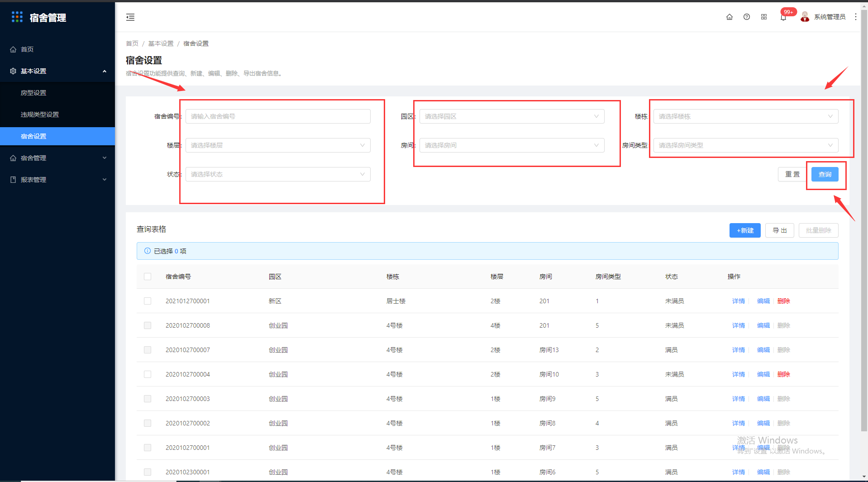Click the 首页 house icon in sidebar

pos(13,49)
